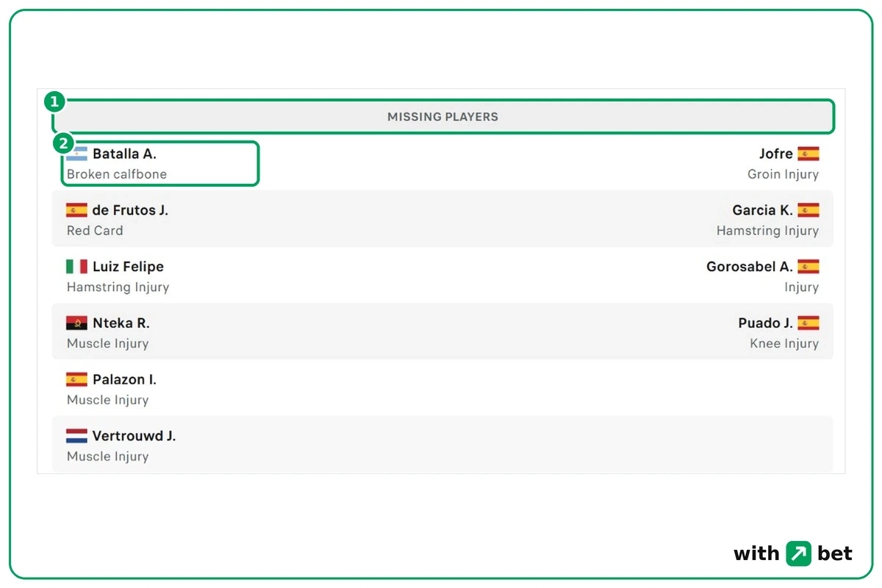Click the Spain flag beside Garcia K.

coord(808,210)
